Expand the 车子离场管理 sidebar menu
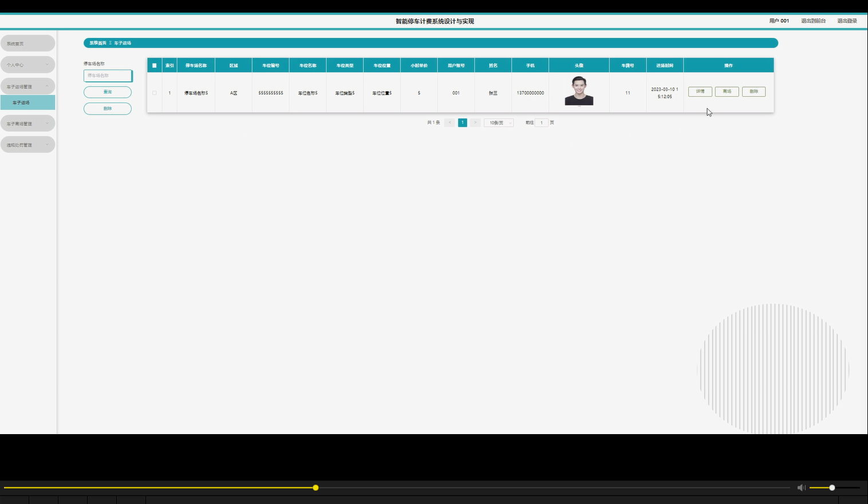The height and width of the screenshot is (504, 868). tap(27, 123)
